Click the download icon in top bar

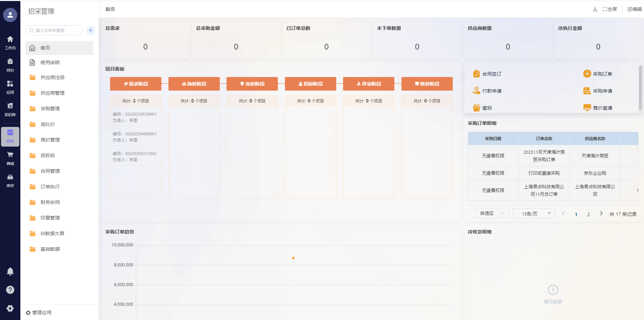coord(595,9)
